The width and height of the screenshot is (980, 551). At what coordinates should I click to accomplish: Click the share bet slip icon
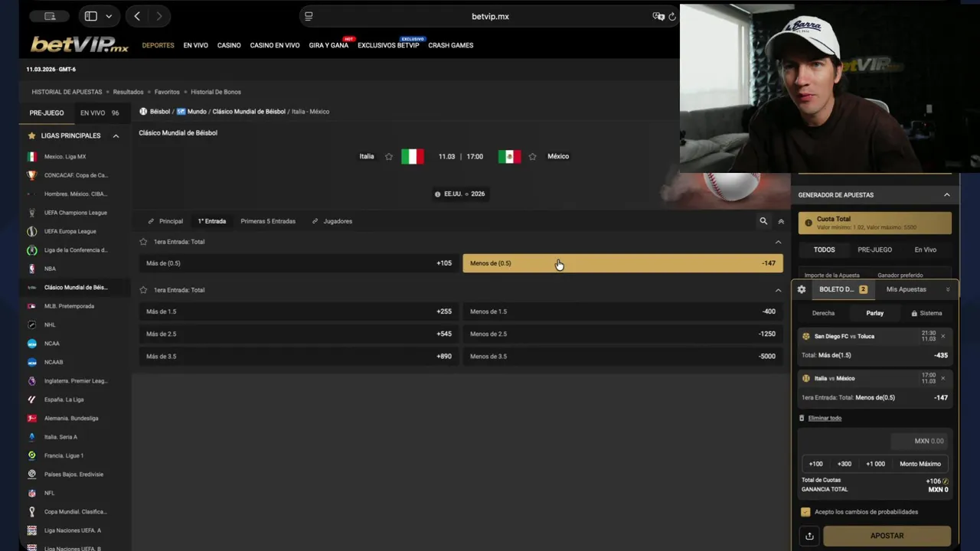[809, 536]
